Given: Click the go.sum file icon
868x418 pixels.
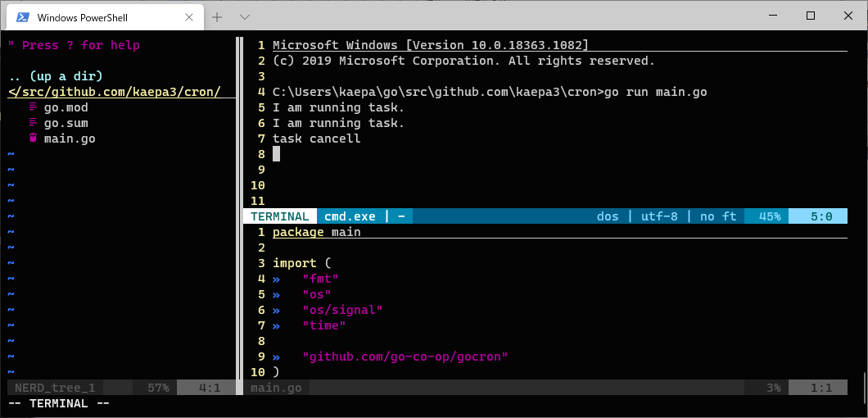Looking at the screenshot, I should click(34, 123).
